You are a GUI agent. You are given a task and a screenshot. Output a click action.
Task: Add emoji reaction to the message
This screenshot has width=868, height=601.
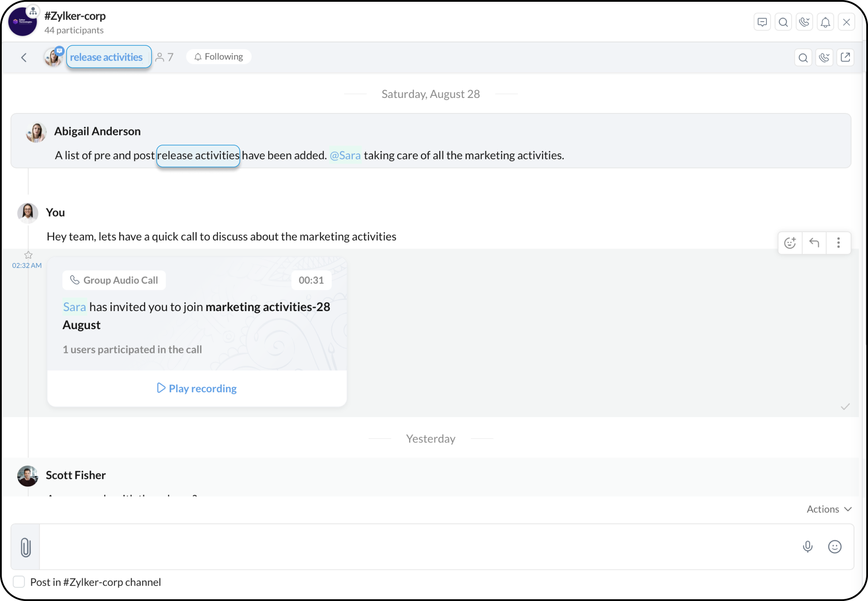pyautogui.click(x=790, y=243)
